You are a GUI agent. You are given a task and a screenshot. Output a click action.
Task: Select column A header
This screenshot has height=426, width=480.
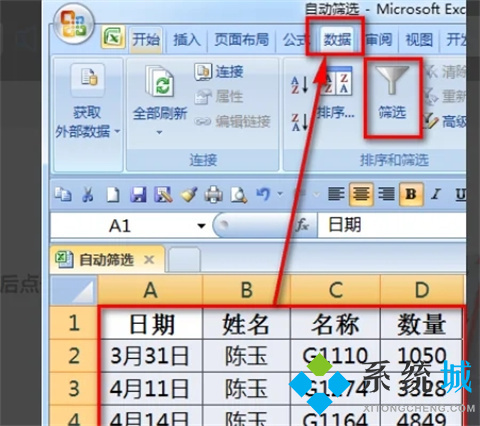tap(150, 289)
